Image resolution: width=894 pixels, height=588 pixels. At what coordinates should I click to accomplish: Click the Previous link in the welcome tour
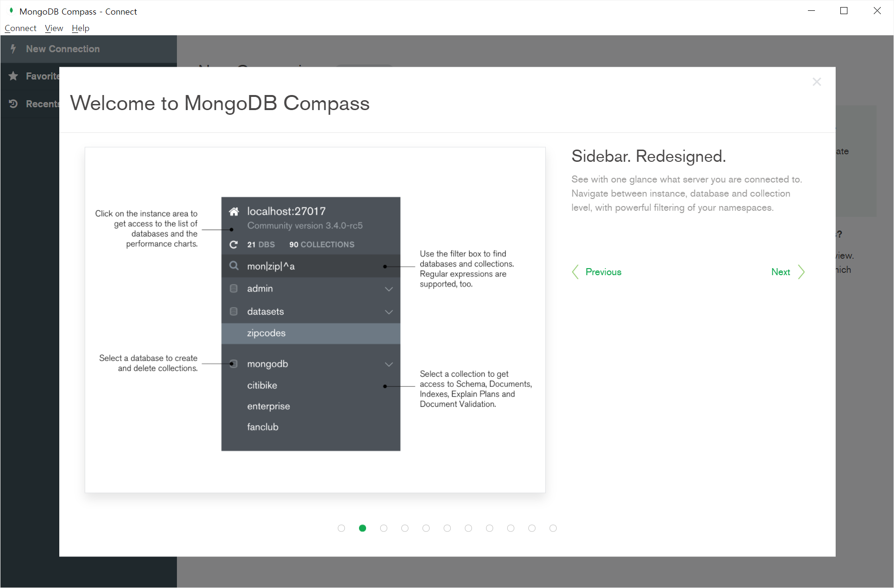[x=603, y=272]
